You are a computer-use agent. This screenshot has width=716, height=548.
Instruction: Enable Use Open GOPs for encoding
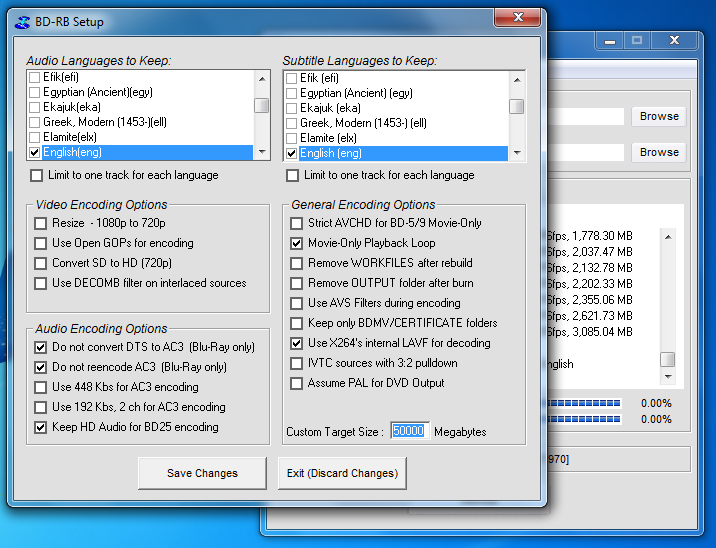(x=41, y=243)
